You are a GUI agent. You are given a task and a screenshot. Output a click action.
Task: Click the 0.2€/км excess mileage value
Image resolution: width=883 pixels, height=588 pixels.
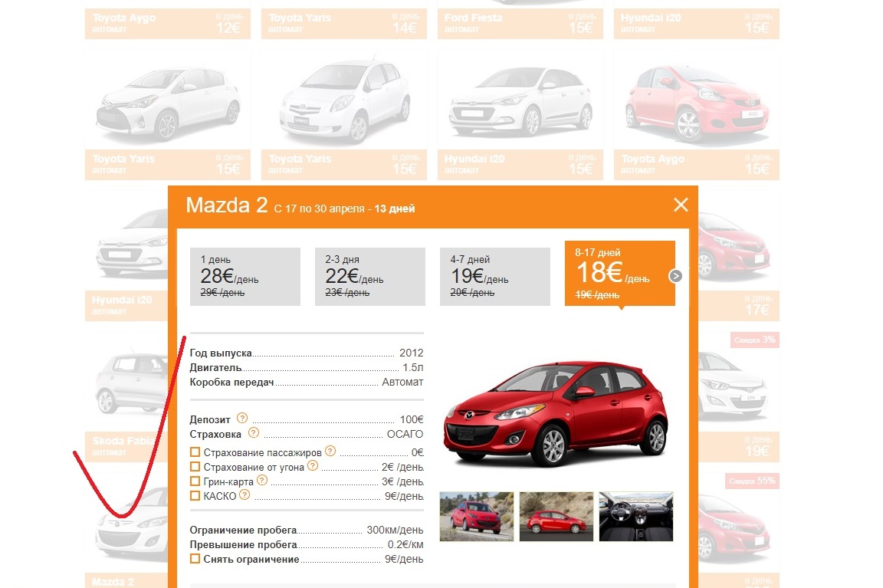coord(405,545)
